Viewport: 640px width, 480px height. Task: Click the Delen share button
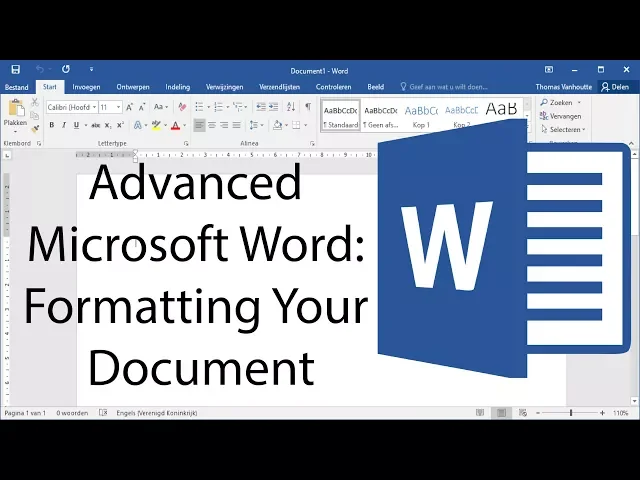coord(616,87)
